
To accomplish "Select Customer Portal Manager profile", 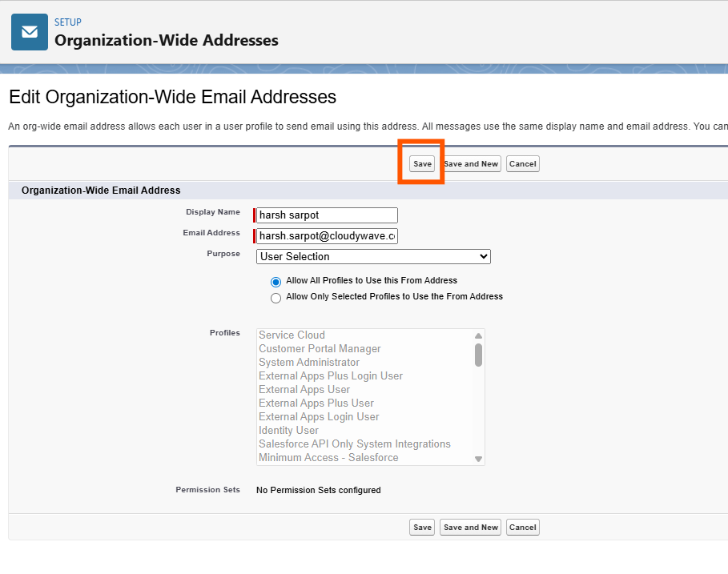I will click(320, 349).
